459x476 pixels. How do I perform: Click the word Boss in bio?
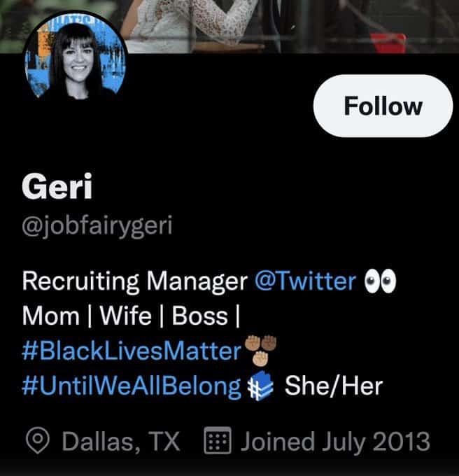(x=200, y=316)
